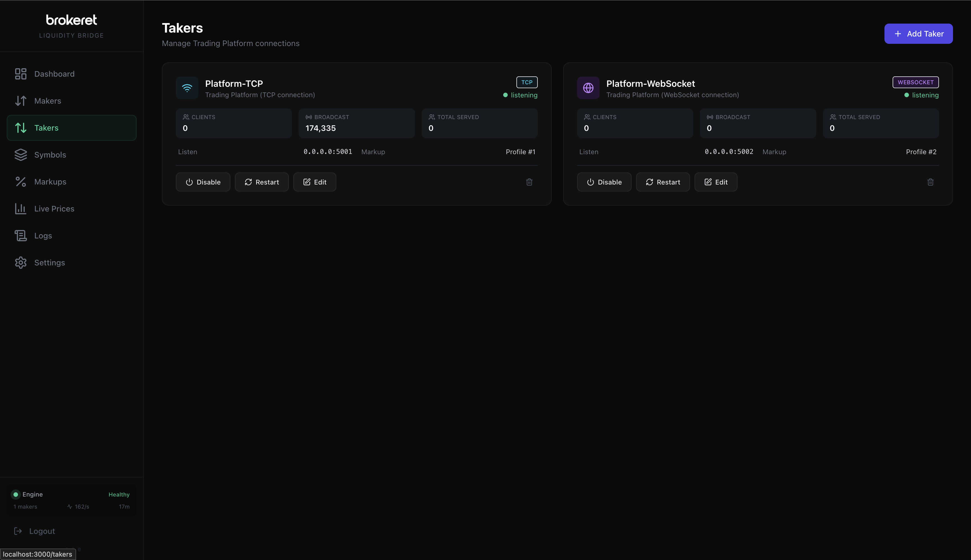Open the Settings gear icon

click(x=21, y=263)
